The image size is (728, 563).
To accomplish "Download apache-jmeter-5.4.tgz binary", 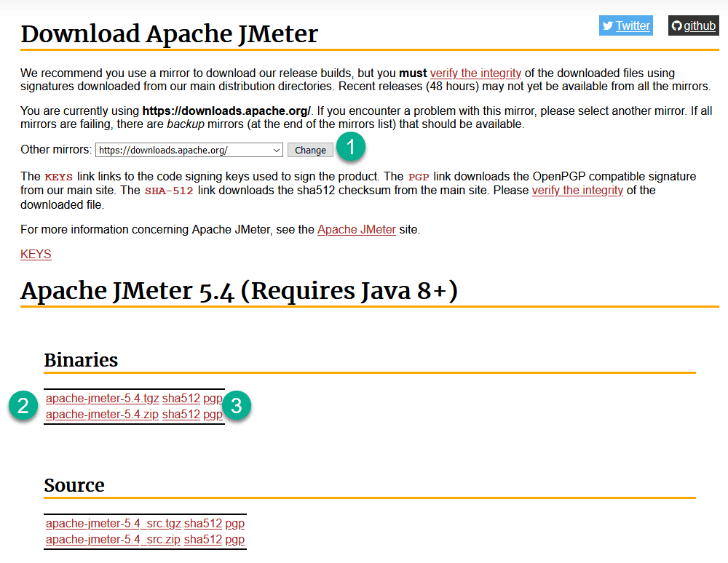I will [102, 398].
